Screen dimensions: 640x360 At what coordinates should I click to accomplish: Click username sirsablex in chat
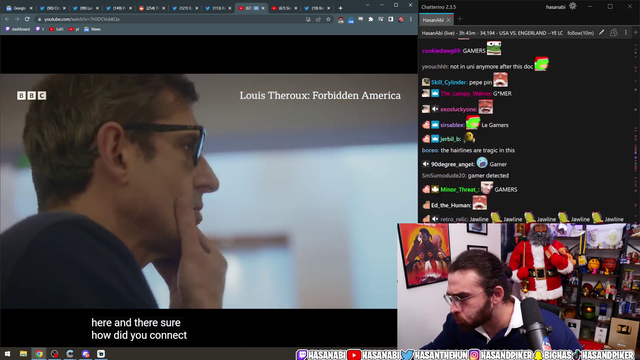[452, 125]
